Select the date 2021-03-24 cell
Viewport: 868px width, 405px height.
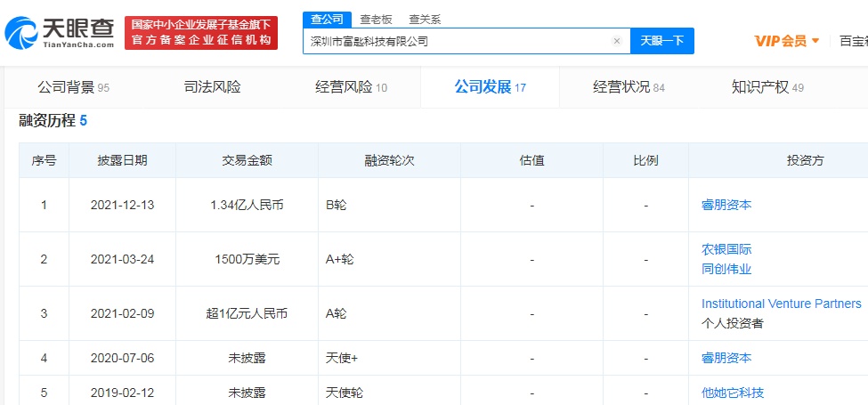click(122, 260)
